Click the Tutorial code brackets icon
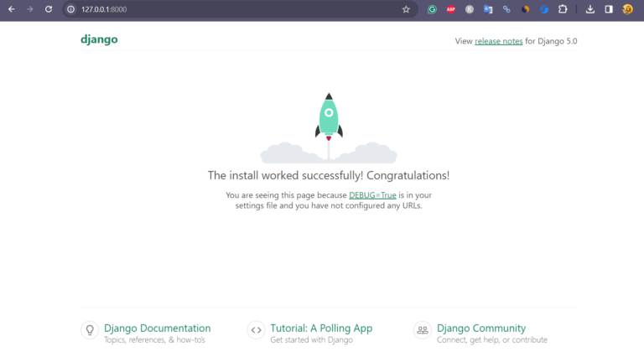Viewport: 644px width, 352px height. click(256, 330)
